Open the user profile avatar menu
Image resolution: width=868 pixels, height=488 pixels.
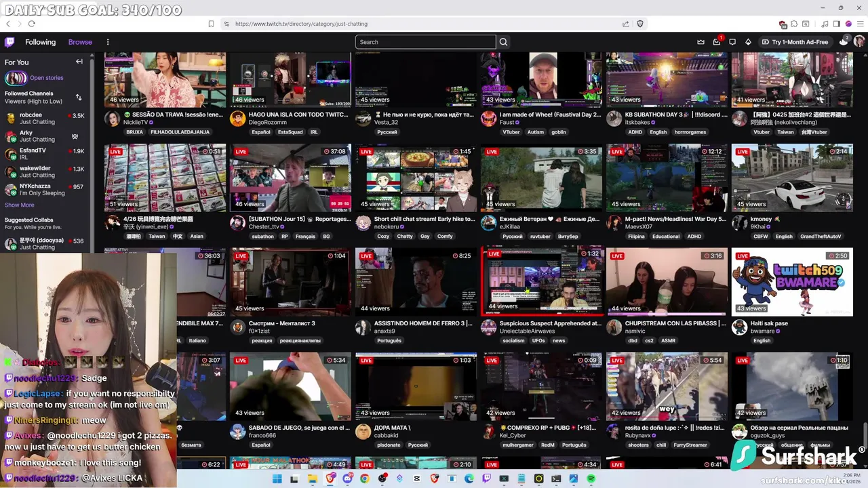859,42
